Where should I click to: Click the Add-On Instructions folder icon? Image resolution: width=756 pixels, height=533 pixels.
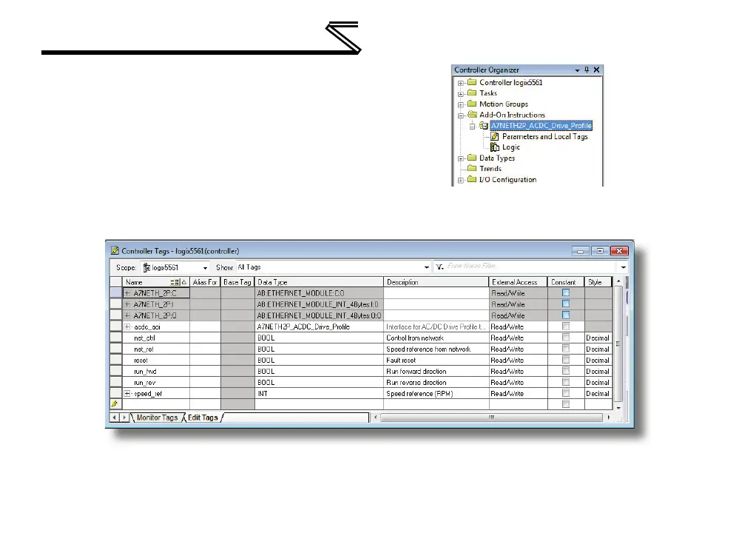click(x=472, y=114)
